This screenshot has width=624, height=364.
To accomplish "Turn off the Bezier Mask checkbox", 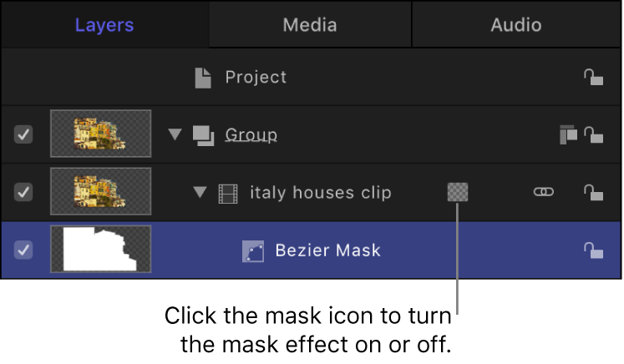I will 23,250.
